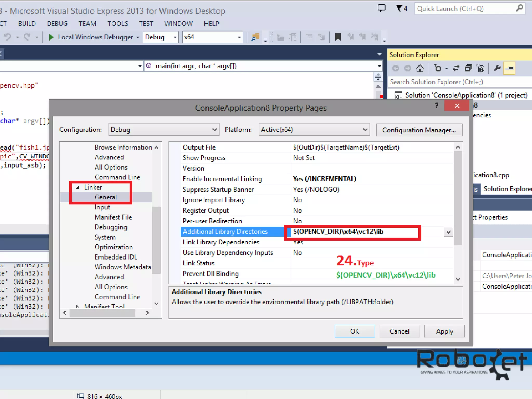Open the feedback speech bubble icon
The height and width of the screenshot is (399, 532).
(x=382, y=8)
